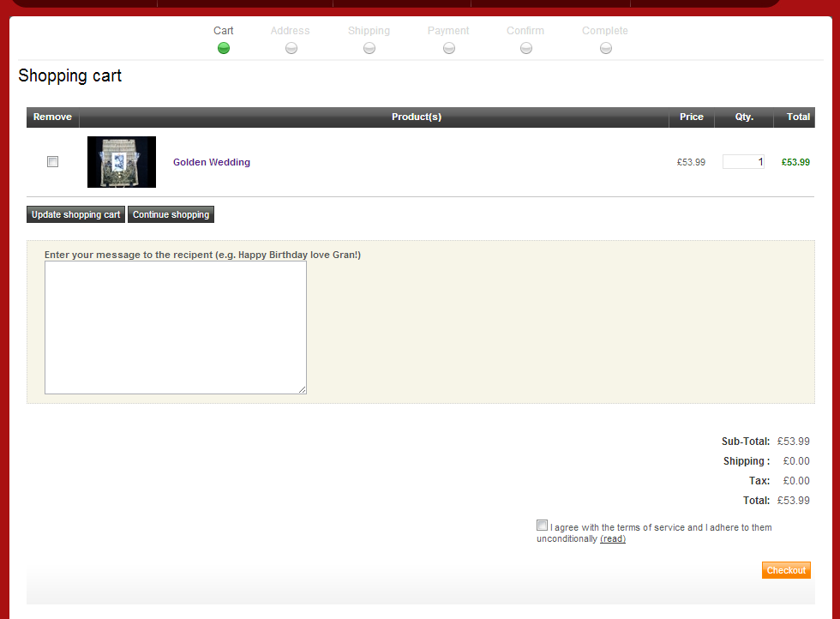Select the Shipping step label
Screen dimensions: 840x619
(x=369, y=31)
